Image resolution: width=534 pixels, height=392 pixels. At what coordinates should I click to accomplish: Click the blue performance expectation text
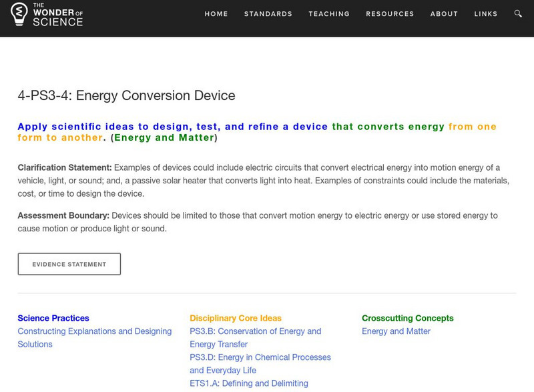tap(173, 127)
